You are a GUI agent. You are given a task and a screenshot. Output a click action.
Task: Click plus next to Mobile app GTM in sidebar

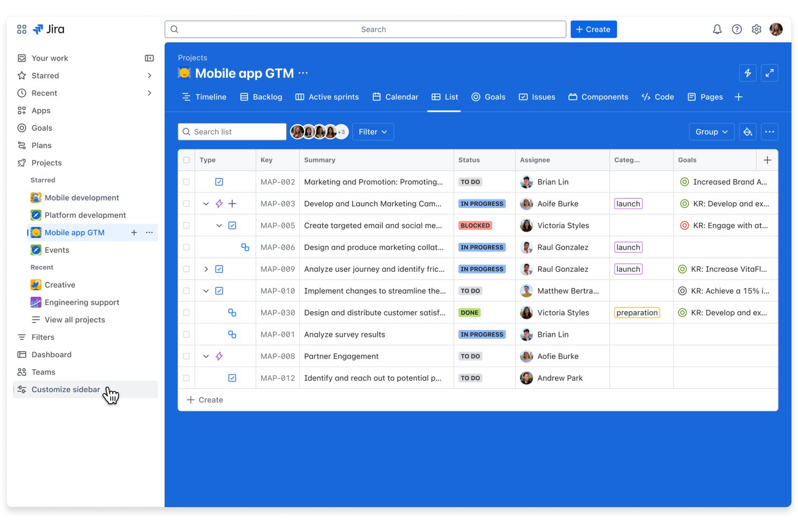click(x=134, y=233)
